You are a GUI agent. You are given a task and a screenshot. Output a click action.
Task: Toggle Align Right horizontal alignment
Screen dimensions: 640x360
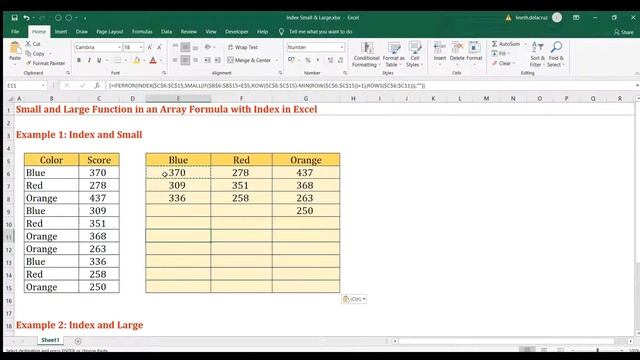click(196, 60)
